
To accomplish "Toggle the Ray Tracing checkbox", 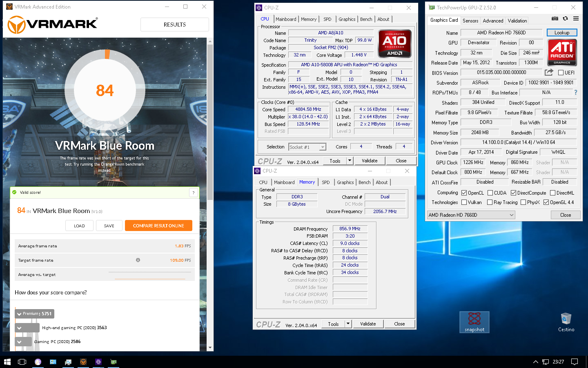I will coord(490,202).
